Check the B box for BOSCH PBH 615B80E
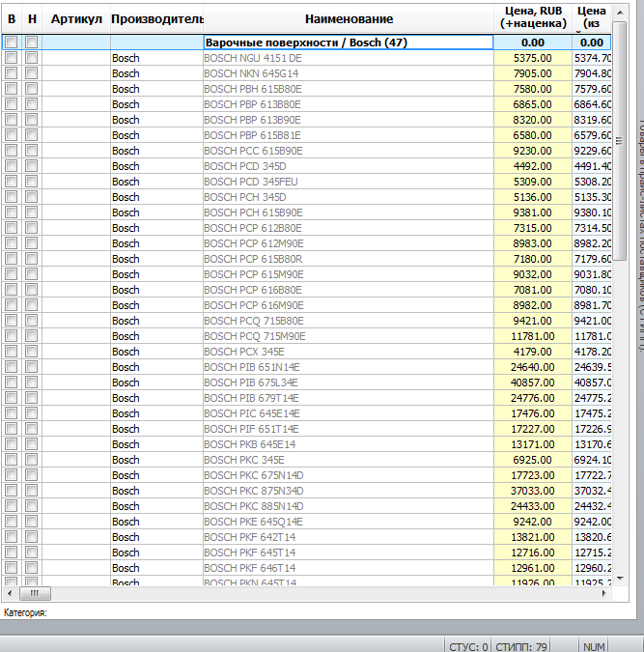This screenshot has height=652, width=644. pyautogui.click(x=12, y=89)
